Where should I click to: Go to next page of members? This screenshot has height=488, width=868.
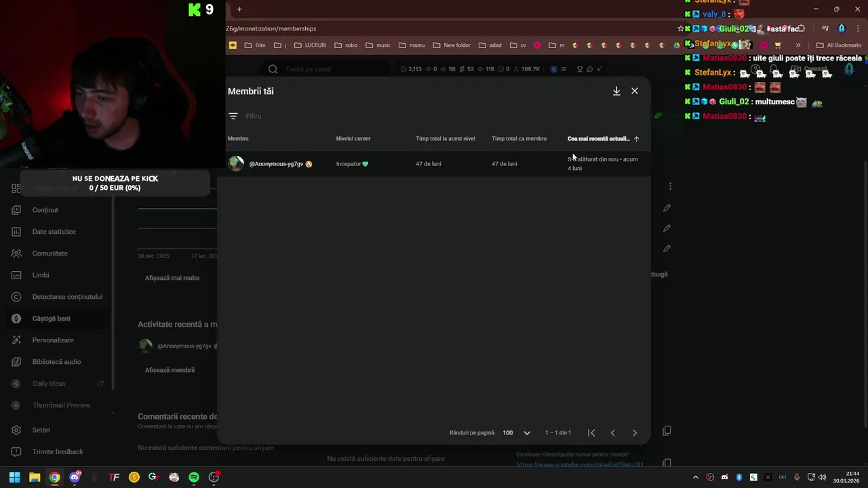pyautogui.click(x=635, y=432)
